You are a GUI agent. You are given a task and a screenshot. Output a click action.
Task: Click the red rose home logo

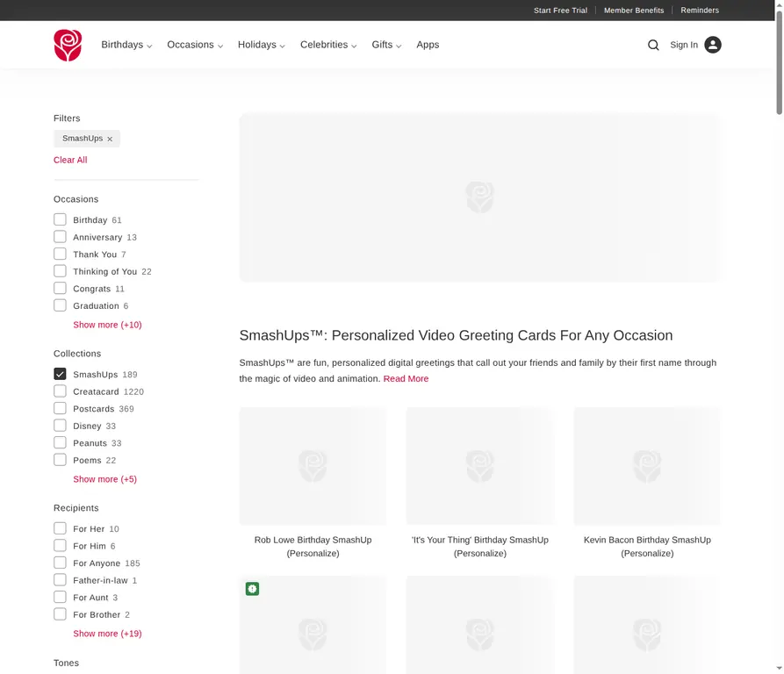68,45
